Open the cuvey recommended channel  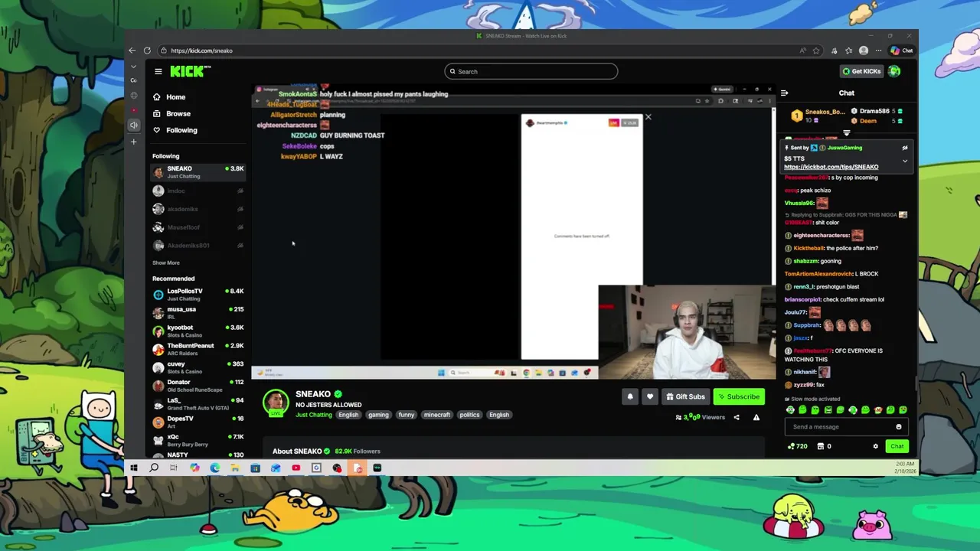198,367
